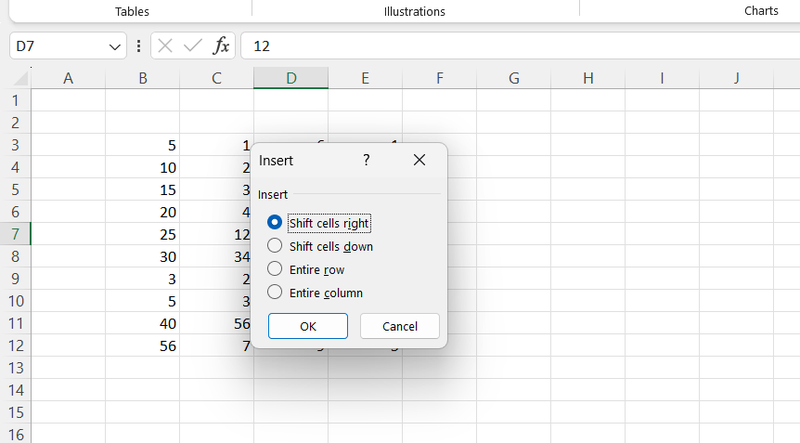Screen dimensions: 800x443
Task: Select column J header
Action: pos(736,78)
